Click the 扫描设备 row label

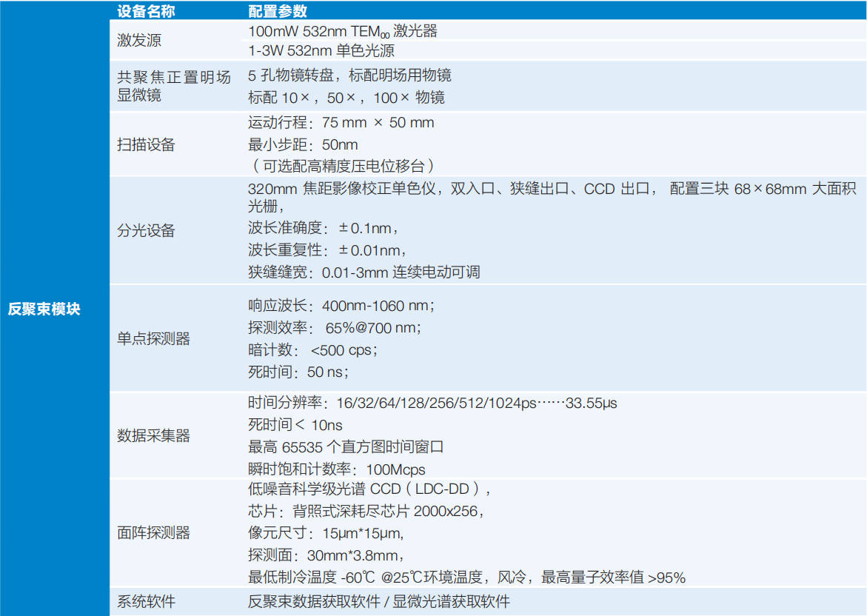coord(146,145)
